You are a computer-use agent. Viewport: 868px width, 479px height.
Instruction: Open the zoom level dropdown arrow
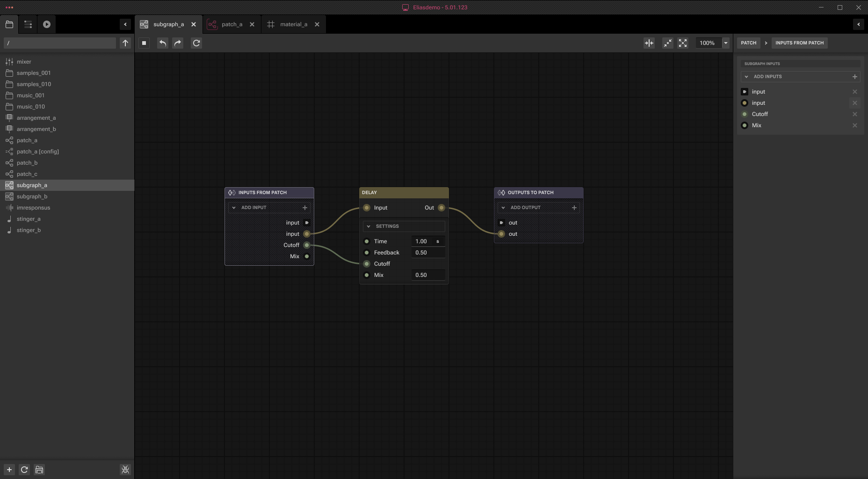(726, 43)
